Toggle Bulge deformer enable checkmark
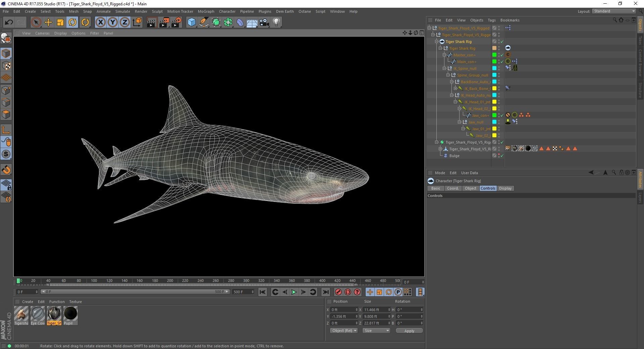This screenshot has width=644, height=349. point(502,156)
